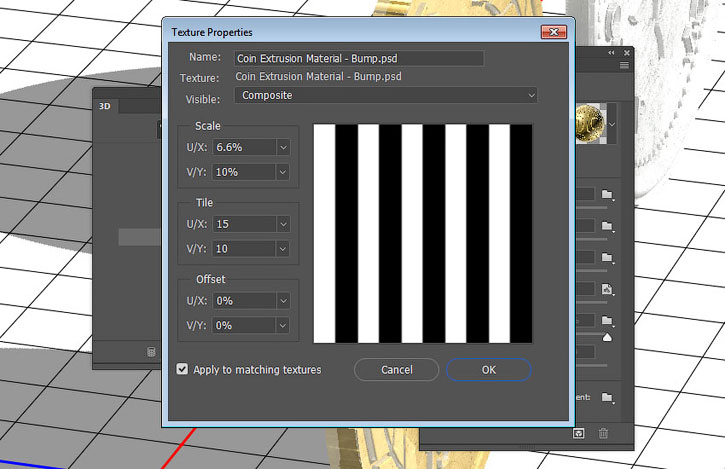Click the delete icon in the 3D panel

coord(151,352)
